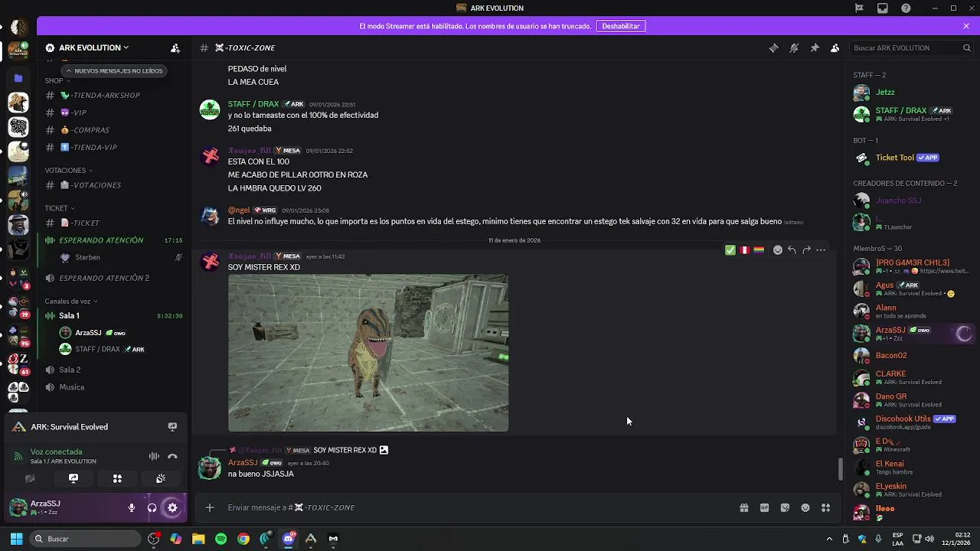This screenshot has height=551, width=980.
Task: Open add reaction emoji picker on message
Action: (x=778, y=249)
